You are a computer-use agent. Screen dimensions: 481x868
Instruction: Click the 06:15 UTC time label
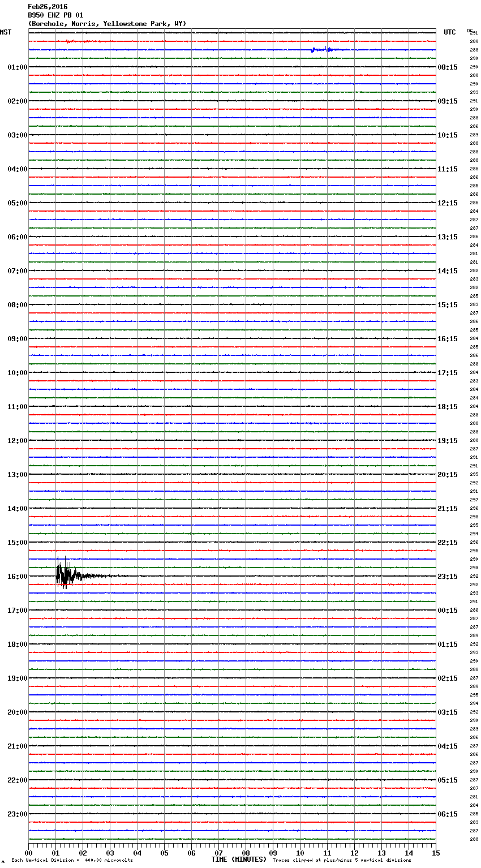tap(448, 814)
